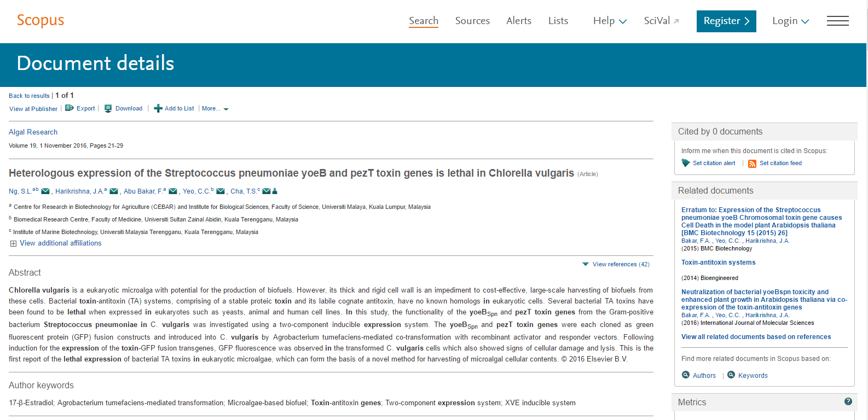This screenshot has width=868, height=420.
Task: Click envelope icon next to Ng, S.L.
Action: coord(45,191)
